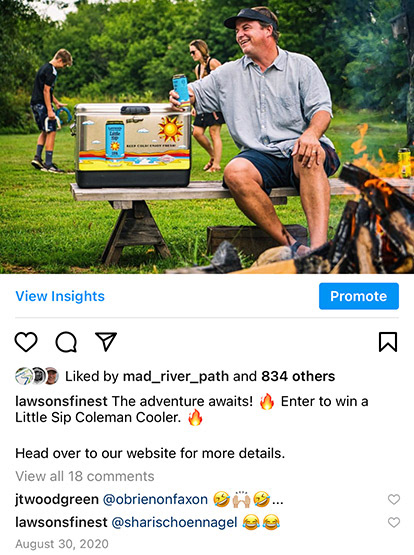Open the mad_river_path profile
Screen dimensions: 414x555
176,376
